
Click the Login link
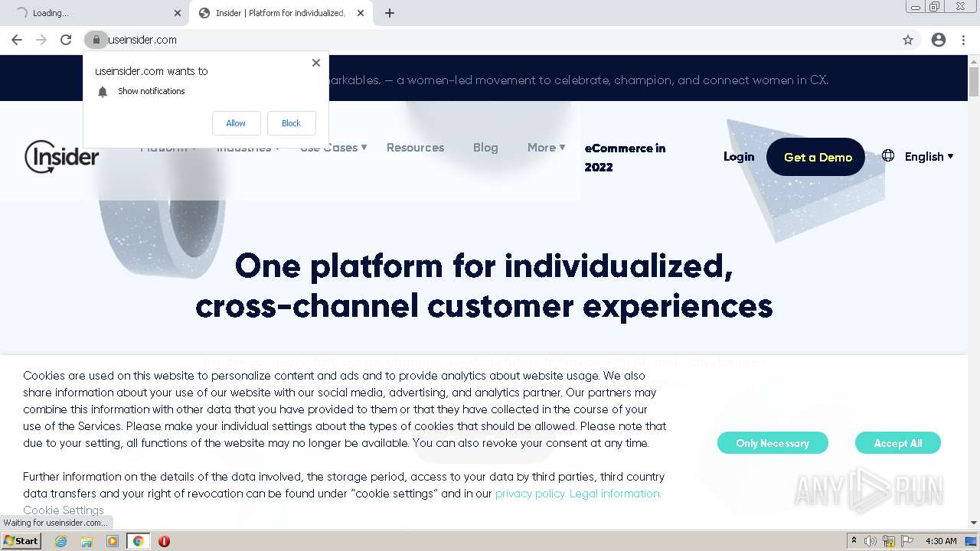(739, 156)
